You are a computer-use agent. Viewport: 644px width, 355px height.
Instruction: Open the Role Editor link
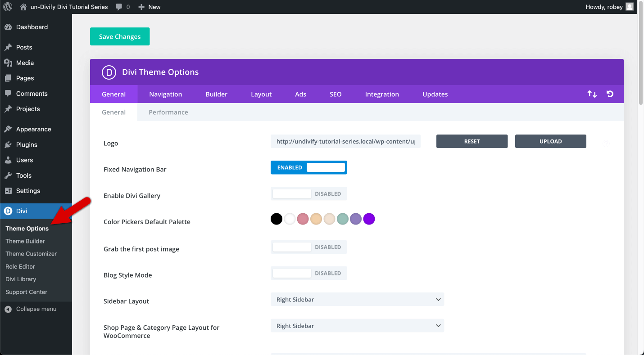pos(20,266)
